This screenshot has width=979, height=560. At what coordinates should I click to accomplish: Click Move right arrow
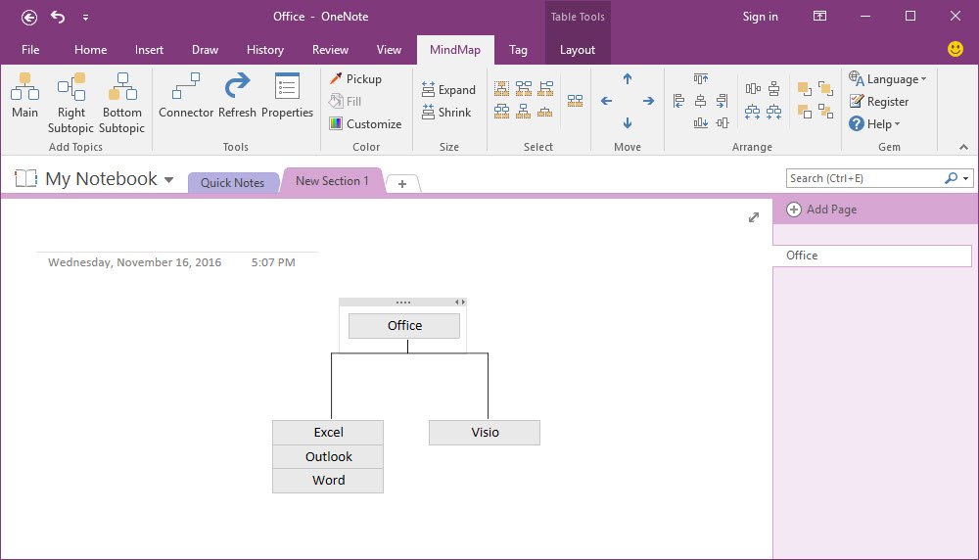point(649,101)
